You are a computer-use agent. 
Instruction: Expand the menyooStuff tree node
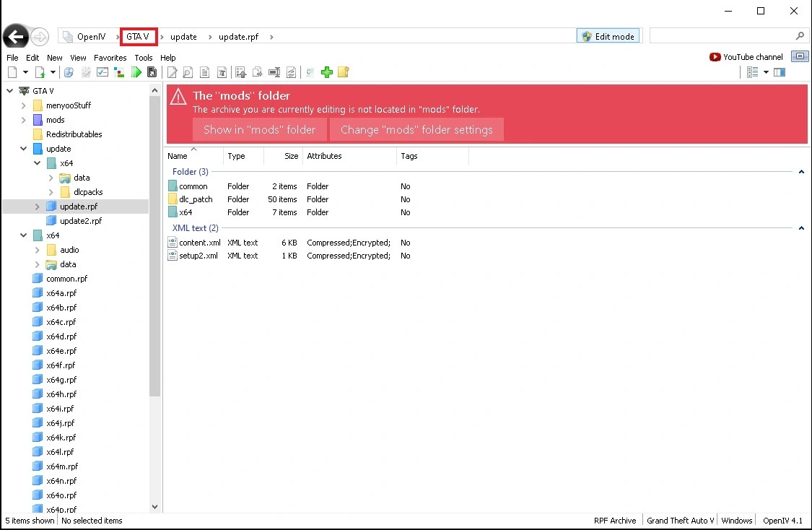pyautogui.click(x=23, y=105)
